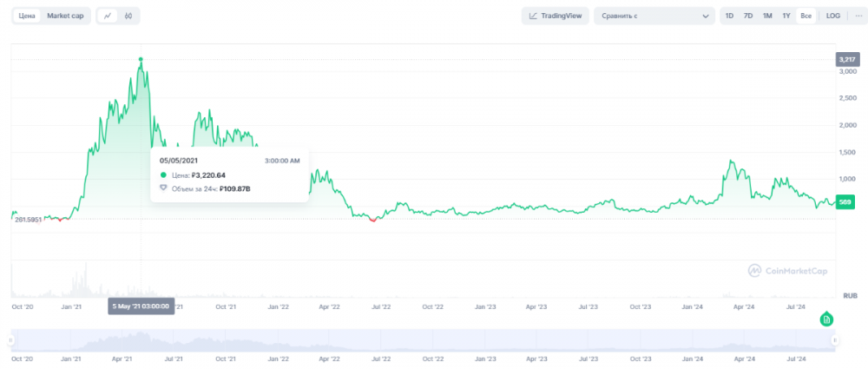Set time range to 7D

click(748, 16)
